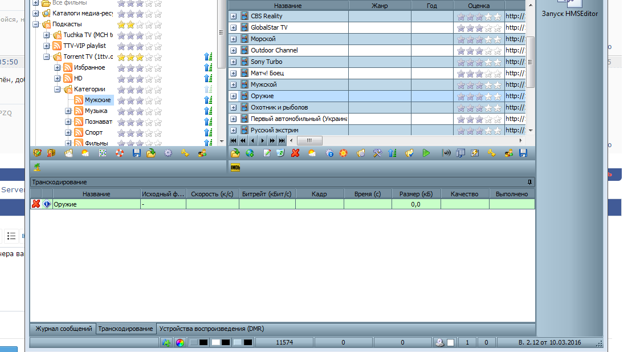
Task: Click the blue floppy disk icon in left toolbar
Action: (136, 153)
